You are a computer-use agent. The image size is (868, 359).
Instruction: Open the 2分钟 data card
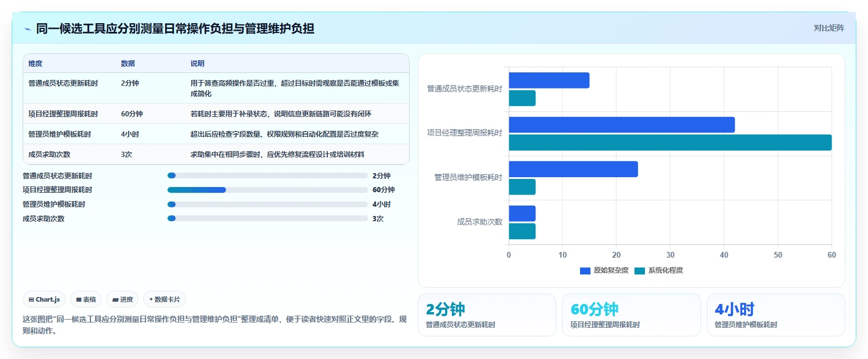487,315
